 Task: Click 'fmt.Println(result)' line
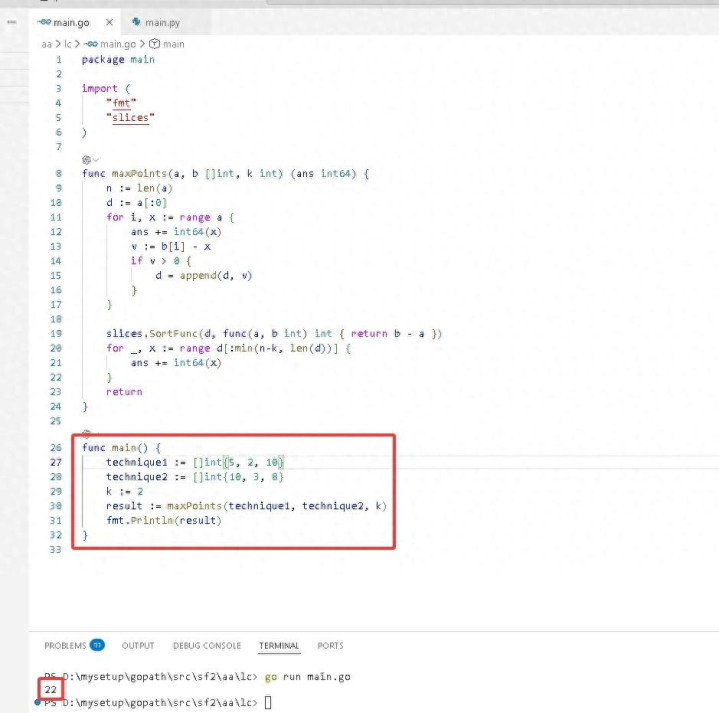pyautogui.click(x=164, y=520)
